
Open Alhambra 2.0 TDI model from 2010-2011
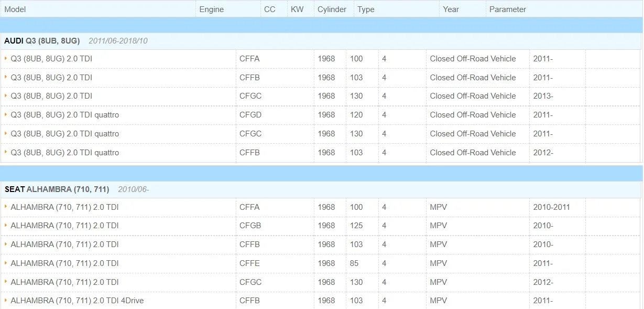click(64, 207)
